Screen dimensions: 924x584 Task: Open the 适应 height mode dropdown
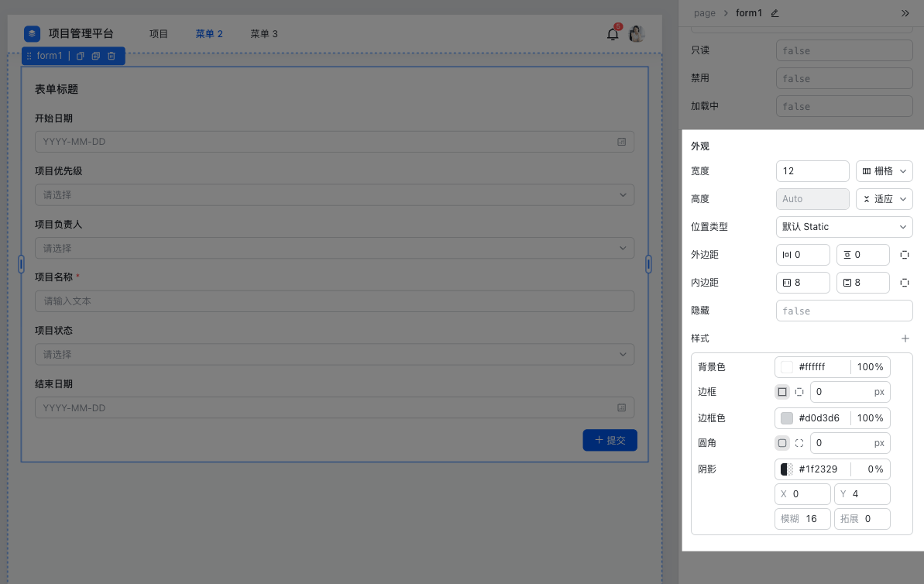tap(884, 199)
